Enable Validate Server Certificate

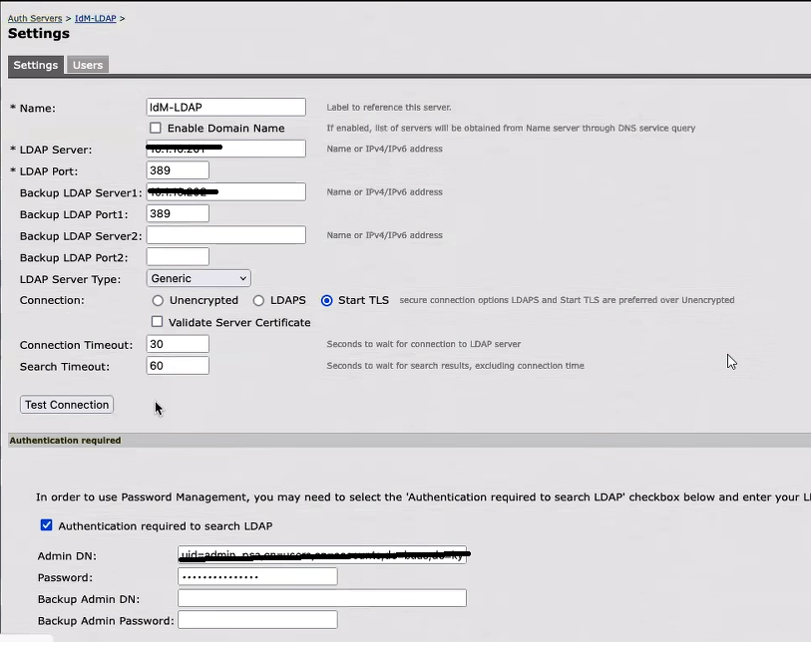tap(156, 322)
